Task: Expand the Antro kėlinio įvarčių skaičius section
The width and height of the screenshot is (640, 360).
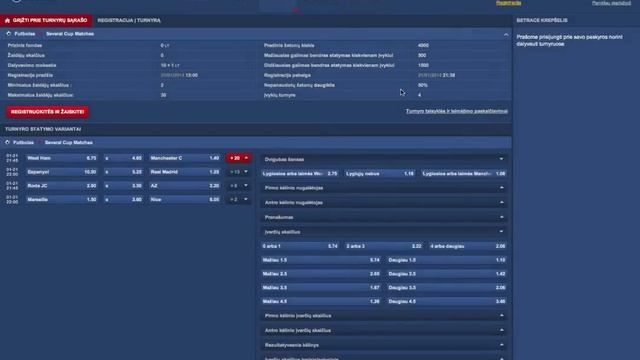Action: 384,330
